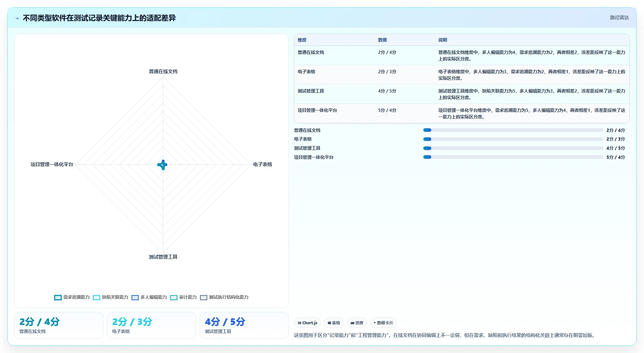644x353 pixels.
Task: Select the 测试管理工具 table row cell
Action: pyautogui.click(x=311, y=91)
